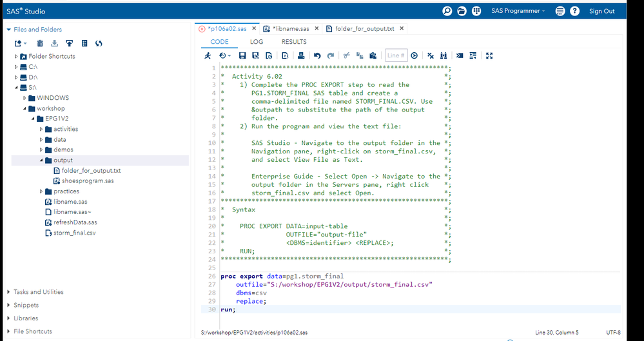
Task: Open the More application options menu icon
Action: 560,11
